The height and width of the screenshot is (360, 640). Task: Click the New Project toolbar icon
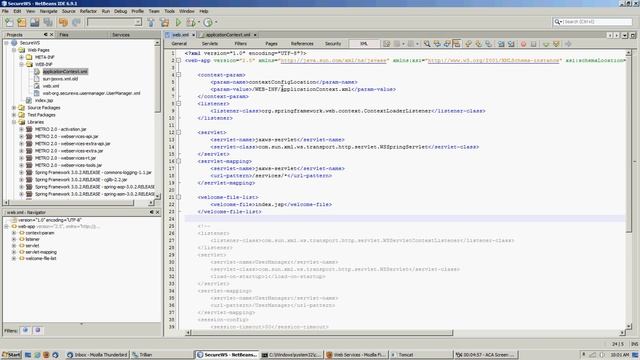[22, 22]
